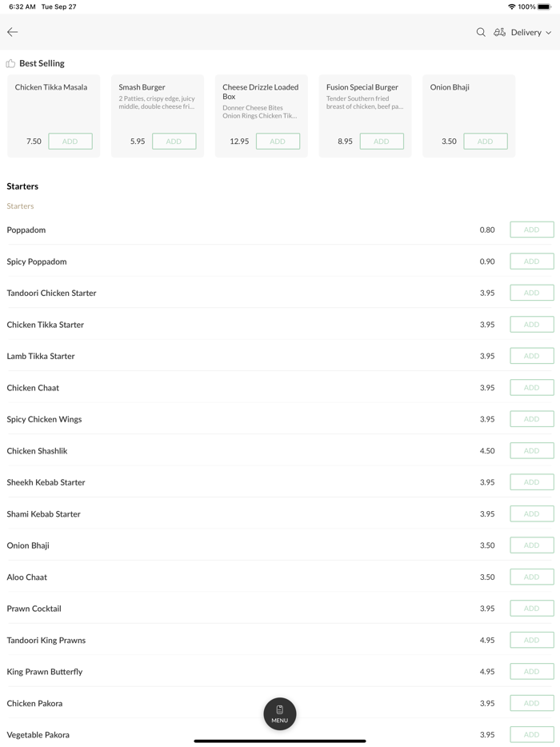Add Chicken Pakora

coord(532,703)
